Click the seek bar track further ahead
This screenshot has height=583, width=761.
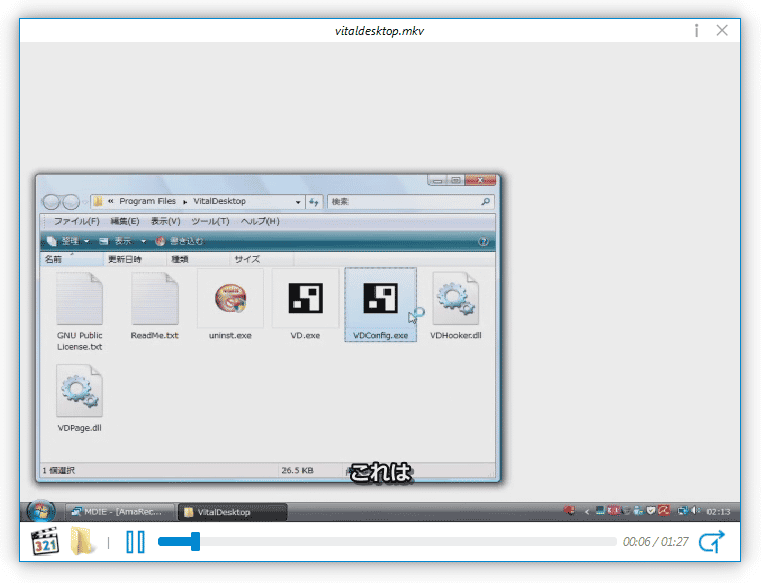click(408, 542)
